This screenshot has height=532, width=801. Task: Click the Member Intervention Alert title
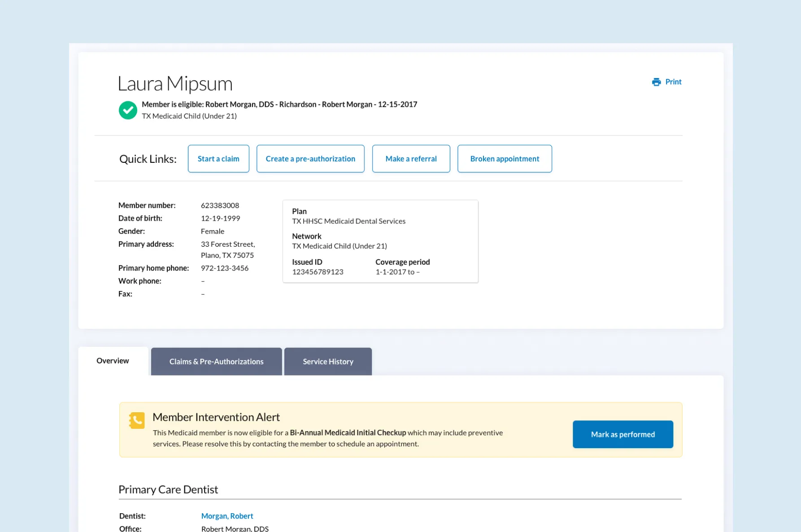pyautogui.click(x=216, y=417)
